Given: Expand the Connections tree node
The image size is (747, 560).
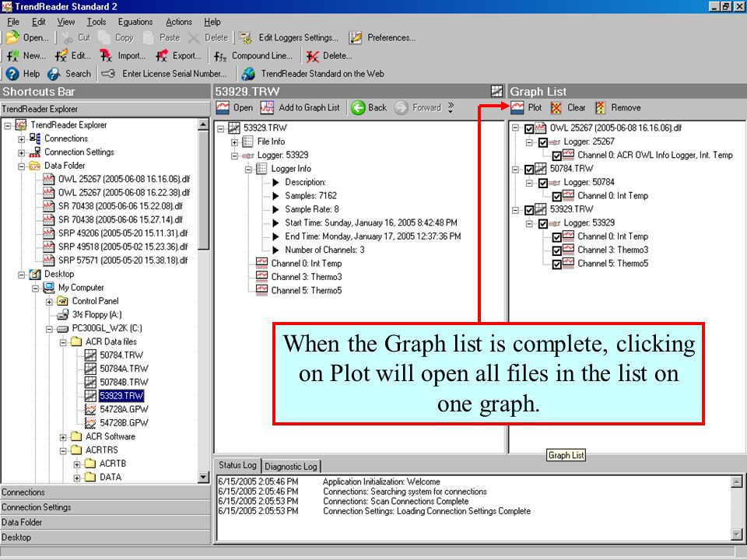Looking at the screenshot, I should (x=22, y=139).
